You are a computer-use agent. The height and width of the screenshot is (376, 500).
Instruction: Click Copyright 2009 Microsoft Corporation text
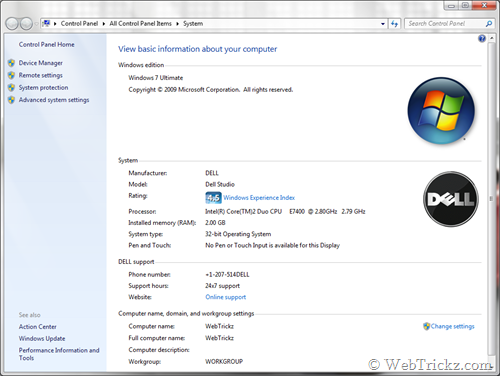point(211,90)
